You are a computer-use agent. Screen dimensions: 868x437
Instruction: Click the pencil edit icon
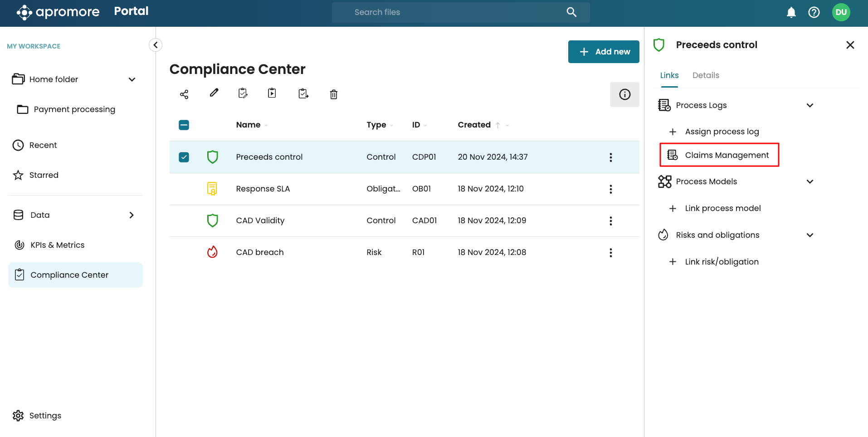[x=214, y=93]
